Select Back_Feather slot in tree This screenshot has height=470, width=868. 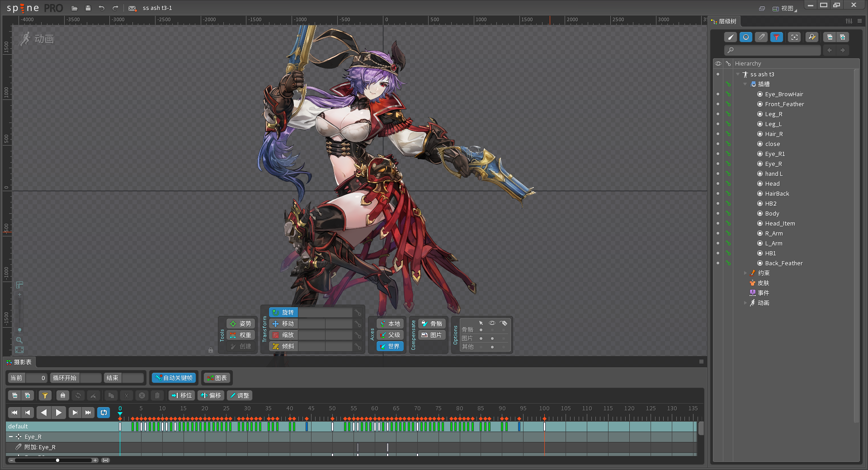(x=784, y=263)
